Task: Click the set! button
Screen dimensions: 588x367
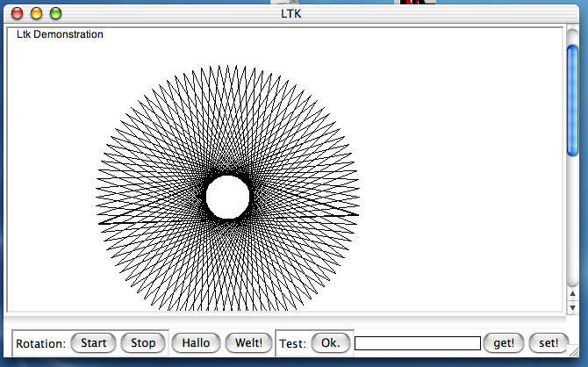Action: tap(549, 343)
